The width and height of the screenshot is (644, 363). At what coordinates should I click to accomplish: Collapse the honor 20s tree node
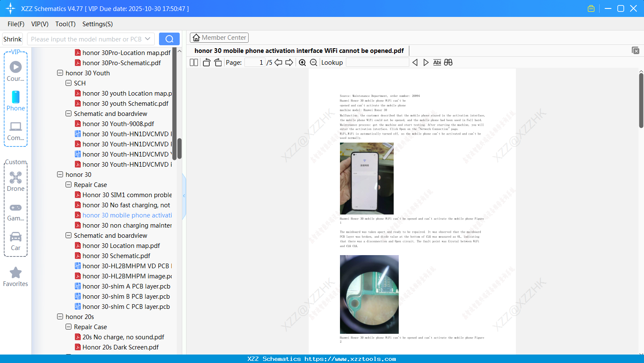pyautogui.click(x=60, y=316)
